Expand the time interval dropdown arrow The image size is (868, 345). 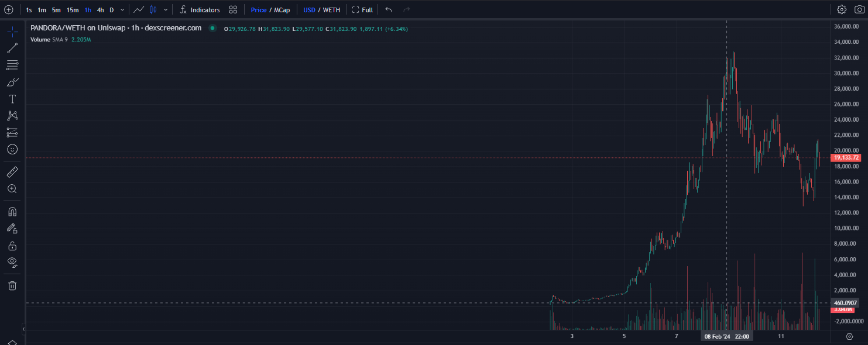coord(122,10)
